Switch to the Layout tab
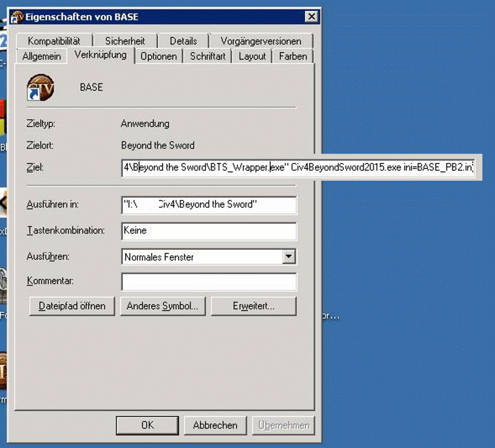The width and height of the screenshot is (495, 448). point(252,56)
